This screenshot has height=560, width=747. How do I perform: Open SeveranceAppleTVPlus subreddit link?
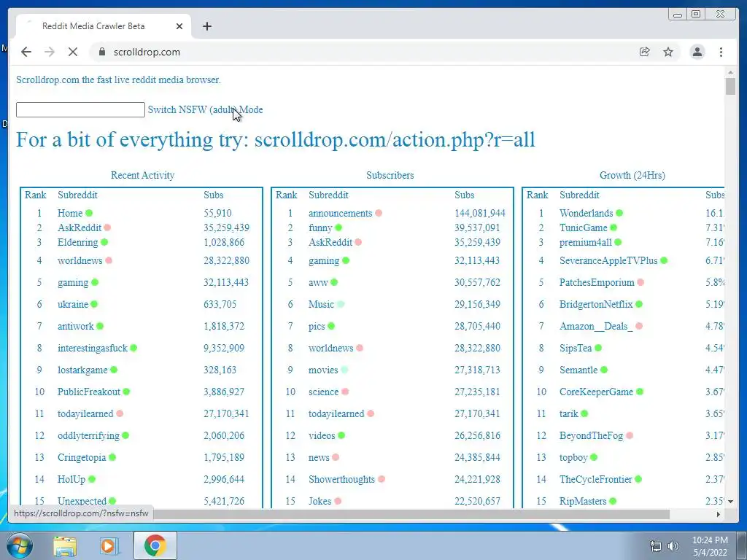click(608, 260)
